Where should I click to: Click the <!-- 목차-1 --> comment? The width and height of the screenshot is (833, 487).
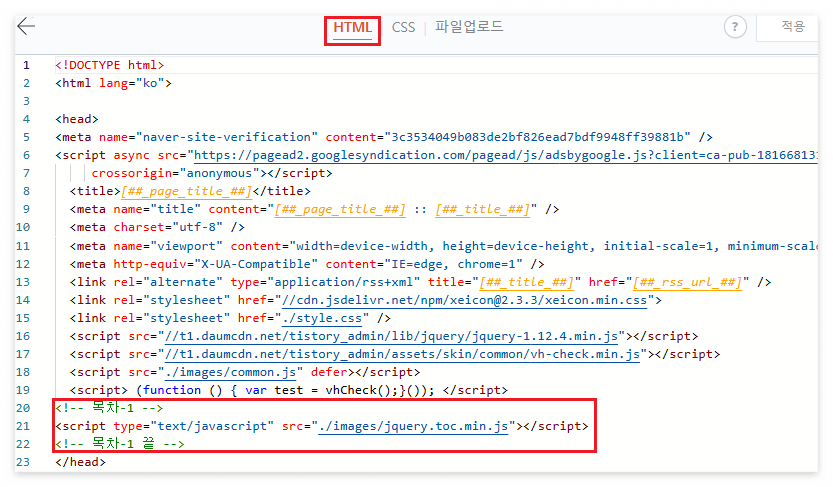[109, 408]
